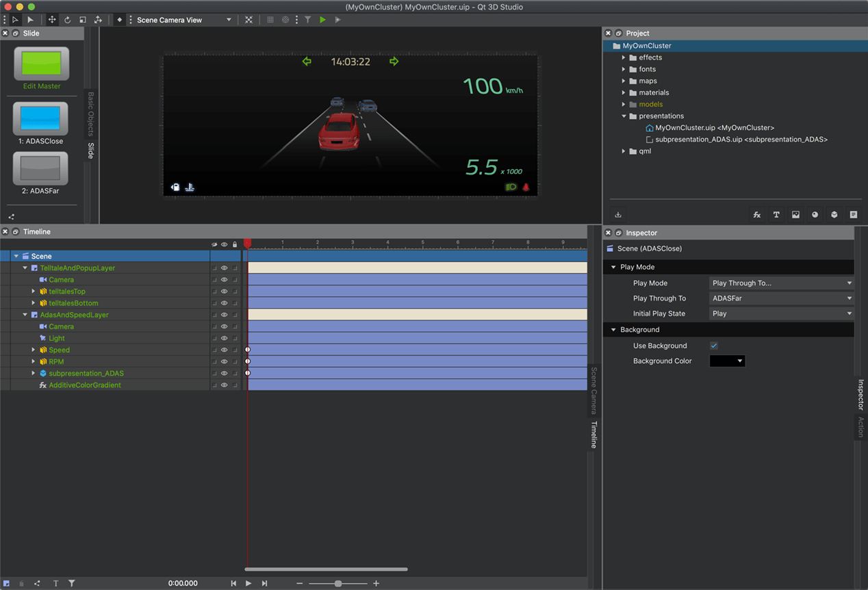Open the Play Through To dropdown

pos(780,298)
